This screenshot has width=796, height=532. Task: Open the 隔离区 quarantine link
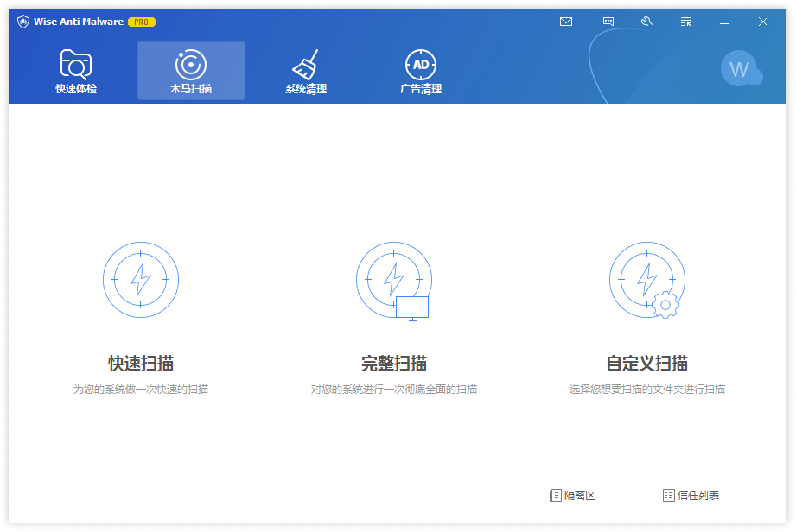(573, 496)
